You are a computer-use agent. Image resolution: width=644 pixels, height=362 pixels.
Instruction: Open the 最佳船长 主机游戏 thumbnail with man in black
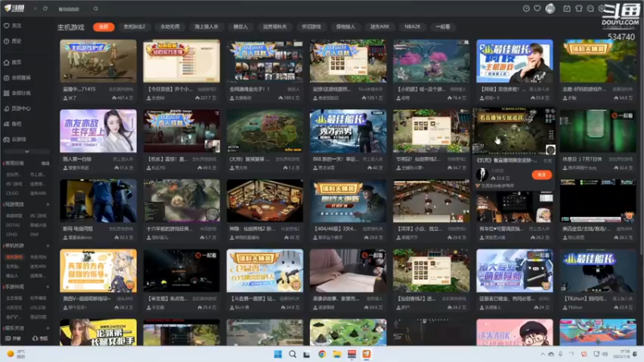coord(514,61)
